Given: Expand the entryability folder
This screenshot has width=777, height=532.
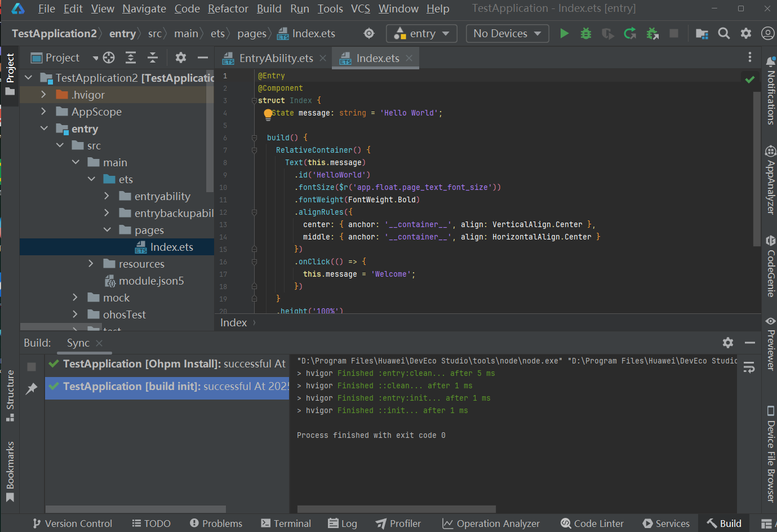Looking at the screenshot, I should click(106, 196).
